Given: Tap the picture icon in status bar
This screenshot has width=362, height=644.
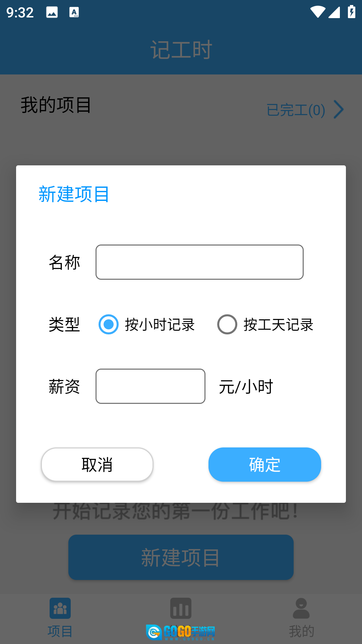Looking at the screenshot, I should click(x=52, y=12).
